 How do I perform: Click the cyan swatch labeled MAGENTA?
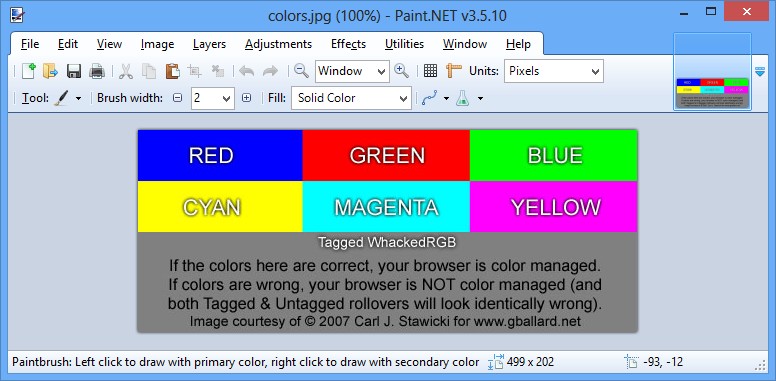[386, 207]
